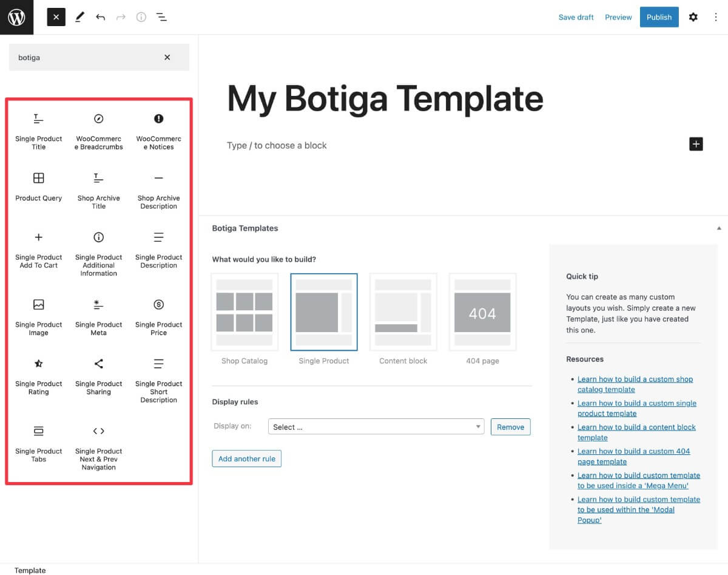Close the block inserter panel
This screenshot has height=575, width=728.
pos(56,17)
